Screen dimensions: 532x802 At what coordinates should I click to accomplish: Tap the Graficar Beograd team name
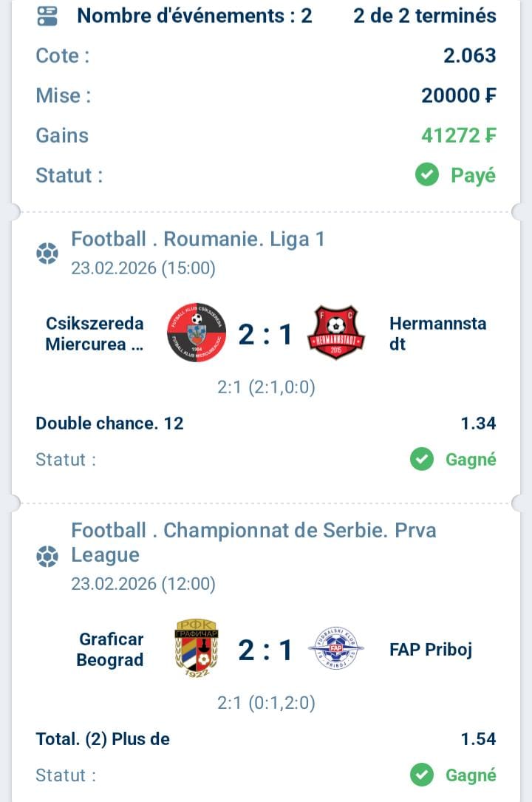(x=110, y=650)
